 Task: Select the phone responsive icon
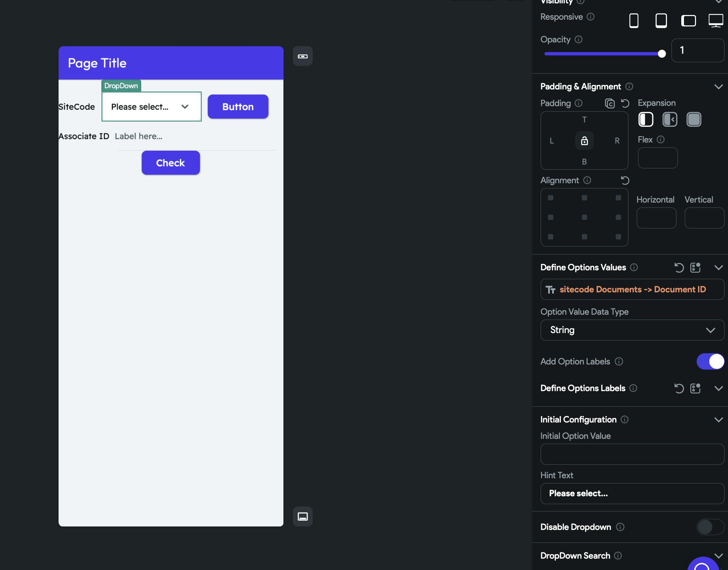[x=634, y=21]
